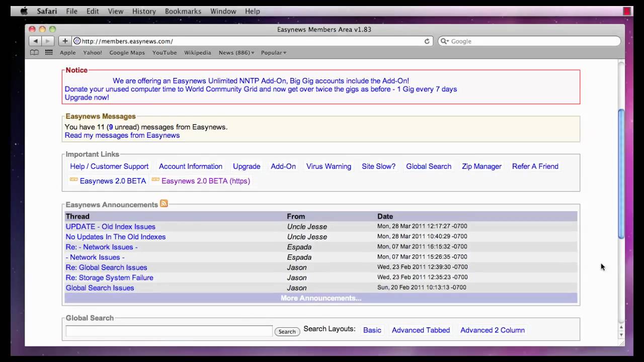
Task: Select the Basic search layout
Action: 372,330
